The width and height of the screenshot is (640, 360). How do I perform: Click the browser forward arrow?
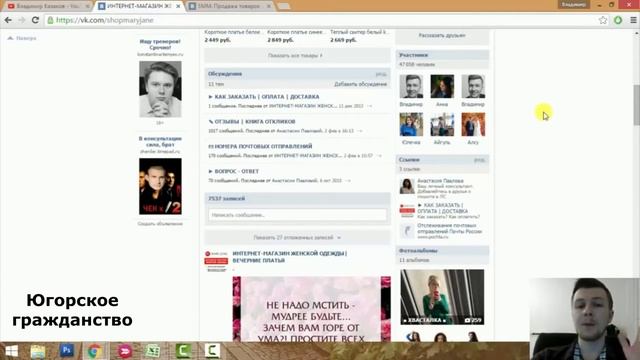(x=22, y=20)
